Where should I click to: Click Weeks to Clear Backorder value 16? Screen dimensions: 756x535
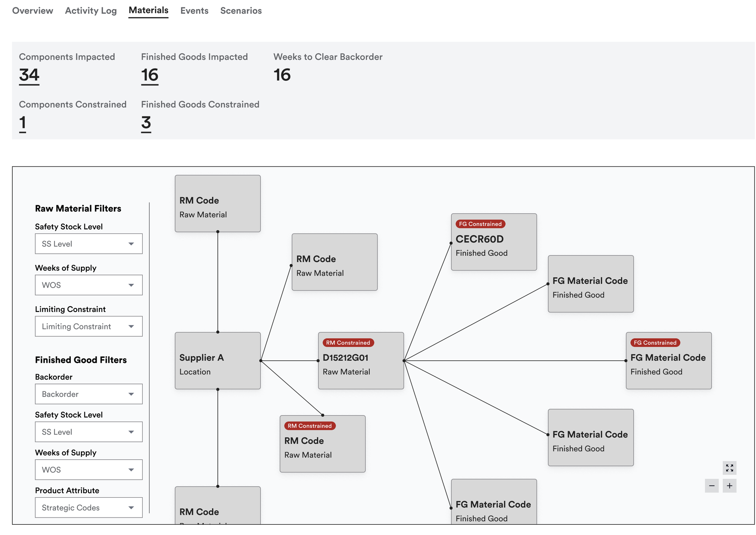tap(282, 75)
